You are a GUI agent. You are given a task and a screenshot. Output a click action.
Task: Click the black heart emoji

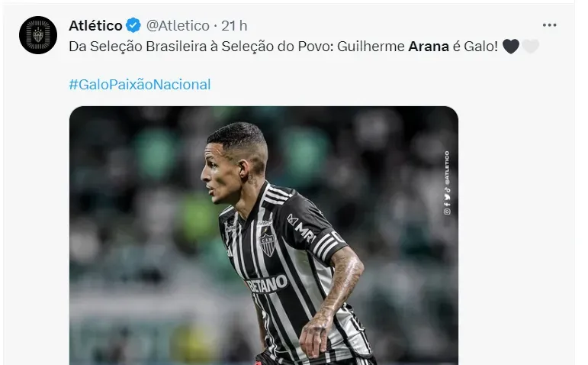(510, 47)
